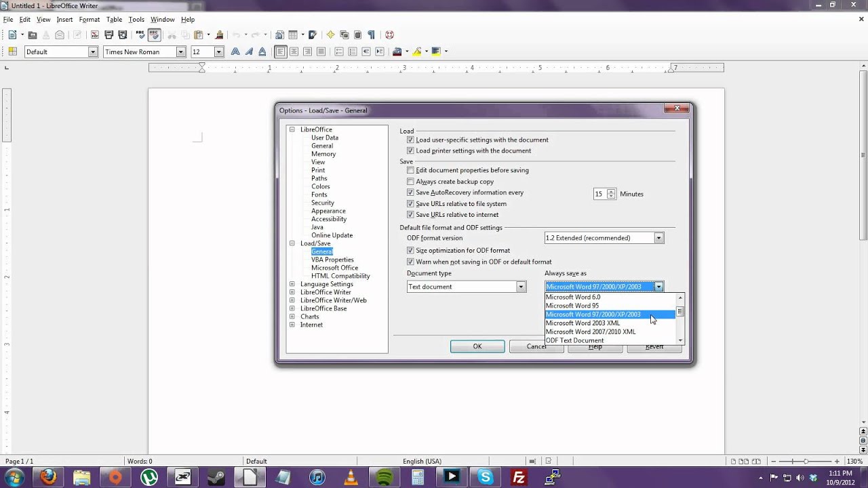Viewport: 868px width, 488px height.
Task: Enable Edit document properties before saving
Action: click(x=410, y=170)
